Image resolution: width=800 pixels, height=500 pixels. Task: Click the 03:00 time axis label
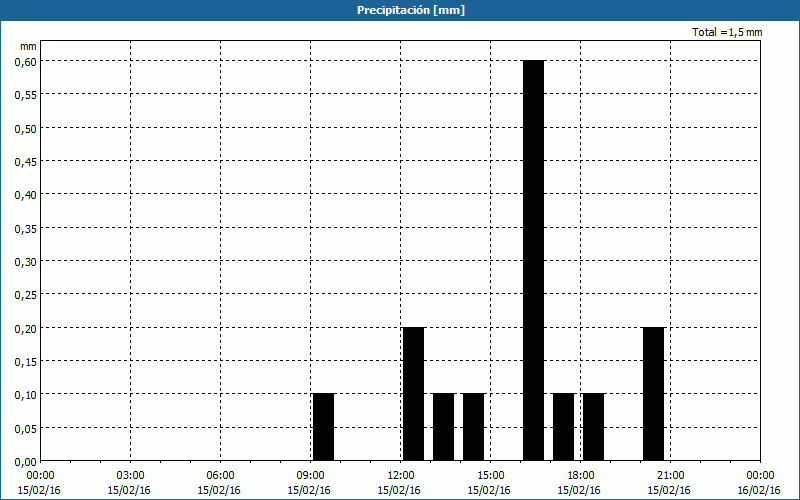coord(130,476)
